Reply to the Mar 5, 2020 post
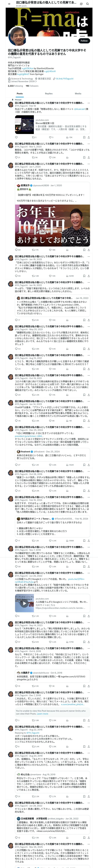 click(16, 157)
